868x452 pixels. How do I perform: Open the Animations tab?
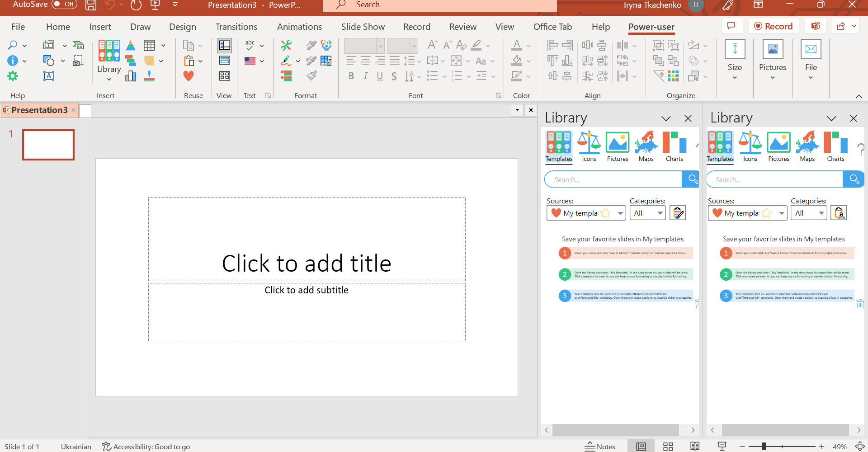point(299,27)
